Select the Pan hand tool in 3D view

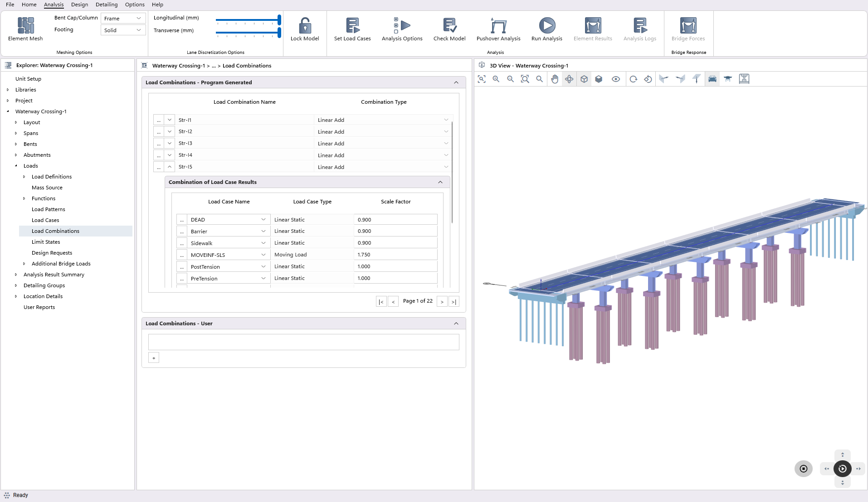pyautogui.click(x=555, y=79)
